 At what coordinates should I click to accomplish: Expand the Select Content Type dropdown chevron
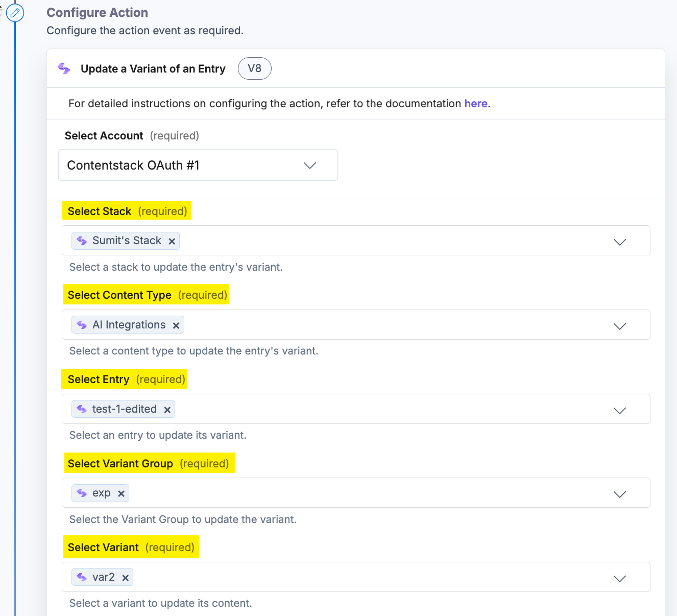[619, 326]
